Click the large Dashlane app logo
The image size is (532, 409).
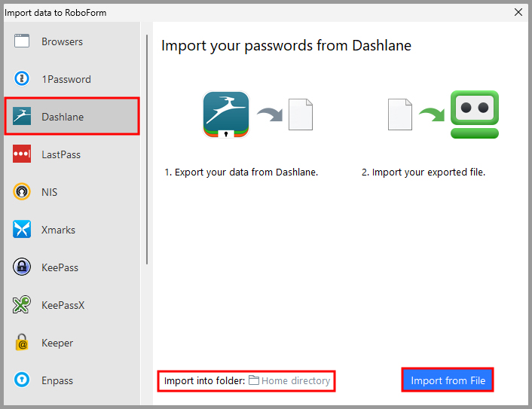tap(226, 114)
